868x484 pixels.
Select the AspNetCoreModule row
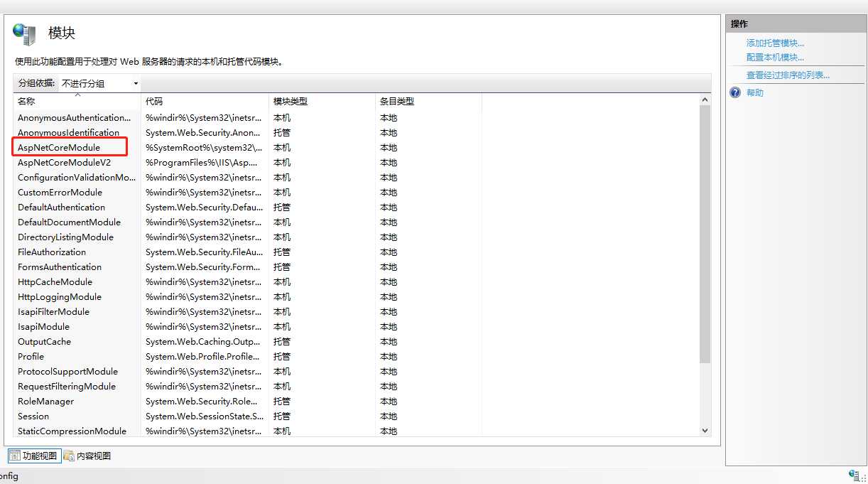(59, 147)
